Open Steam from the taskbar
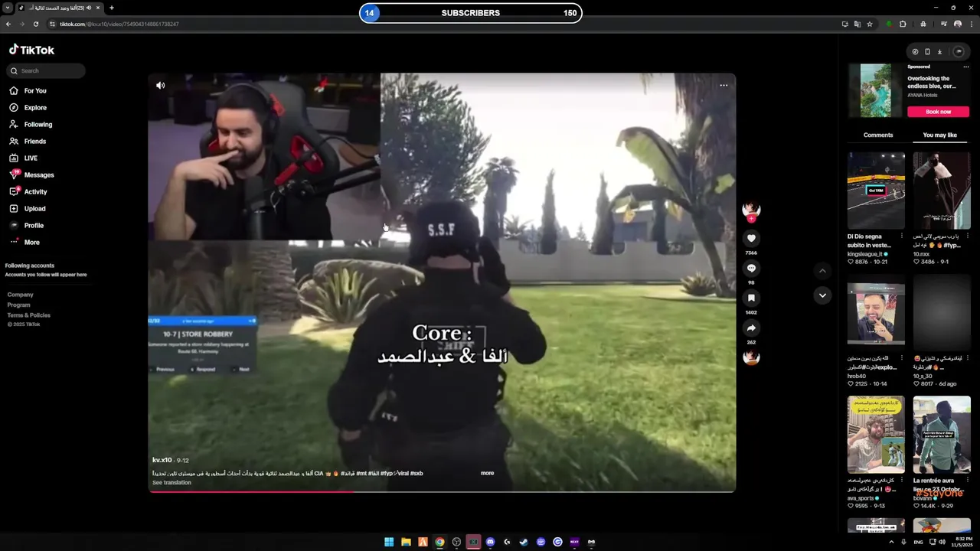 tap(524, 542)
